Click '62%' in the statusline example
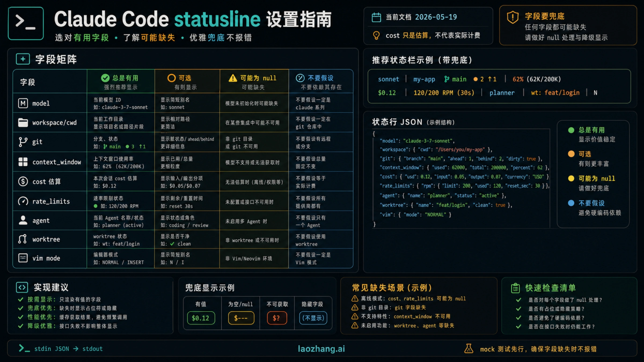The width and height of the screenshot is (644, 362). (518, 79)
